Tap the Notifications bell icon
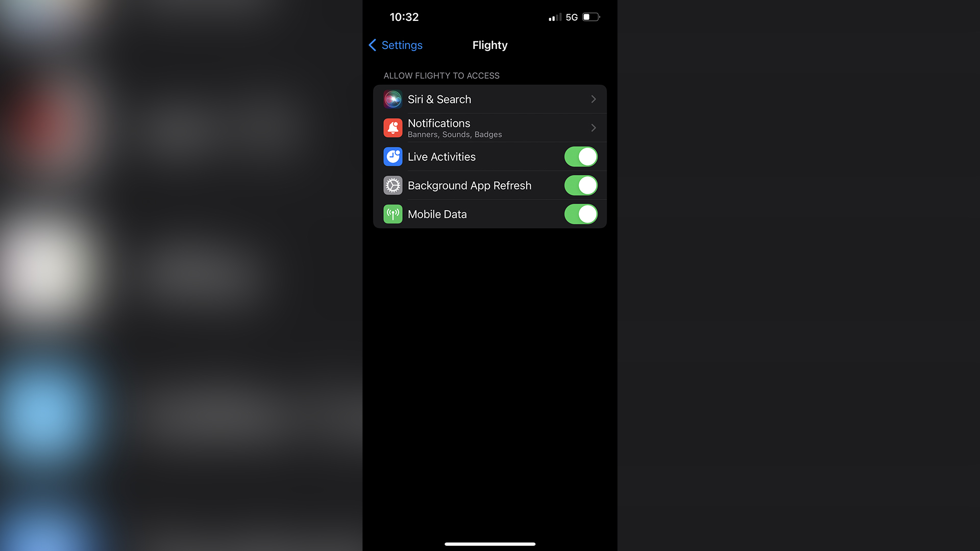 coord(393,128)
